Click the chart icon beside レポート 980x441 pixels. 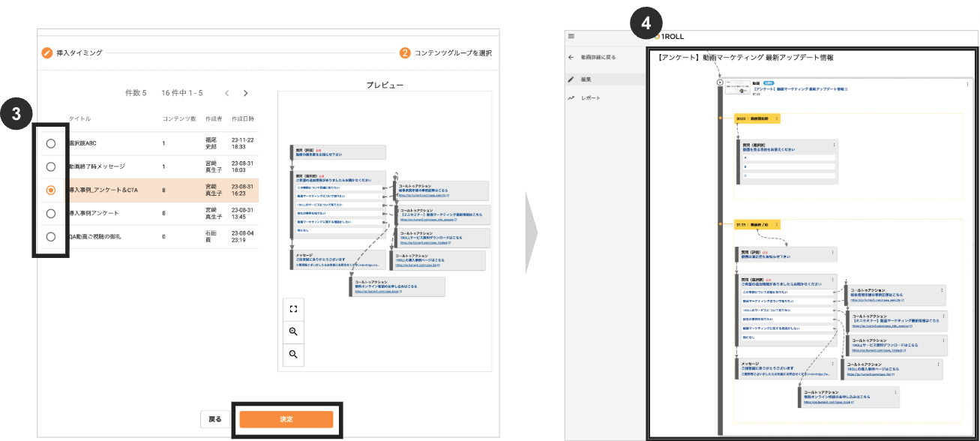pos(571,98)
